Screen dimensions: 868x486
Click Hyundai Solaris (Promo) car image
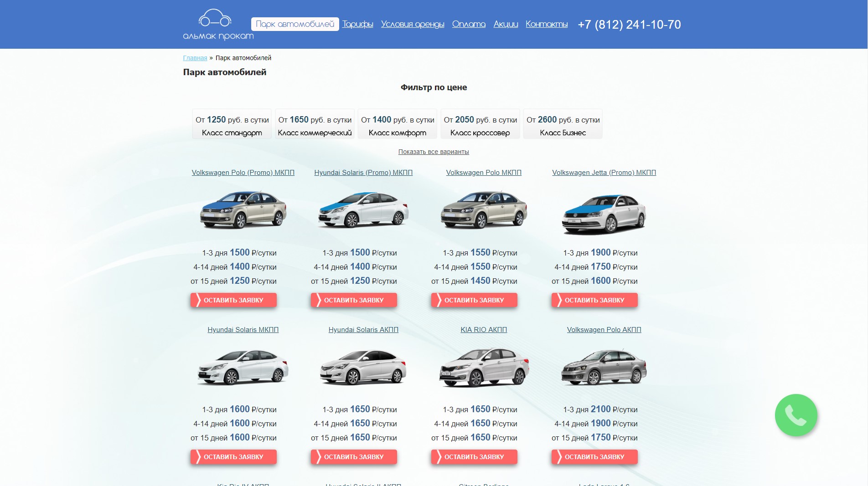pyautogui.click(x=363, y=210)
